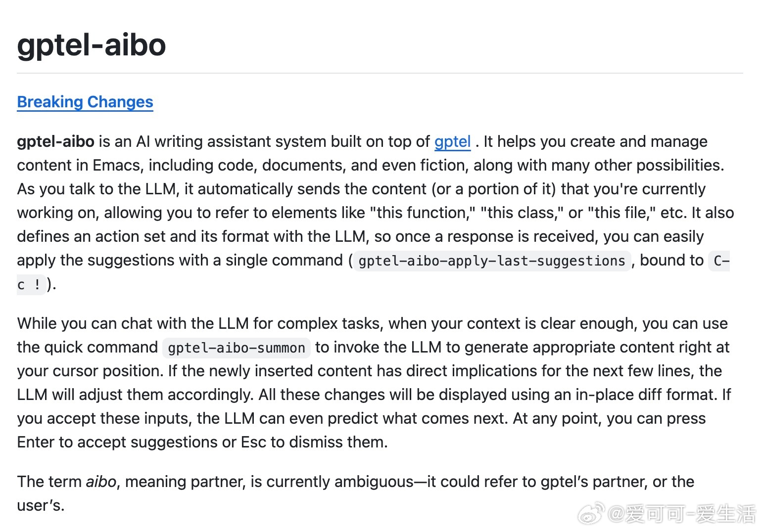Click the quoted "this file," text
Image resolution: width=763 pixels, height=532 pixels.
tap(622, 213)
